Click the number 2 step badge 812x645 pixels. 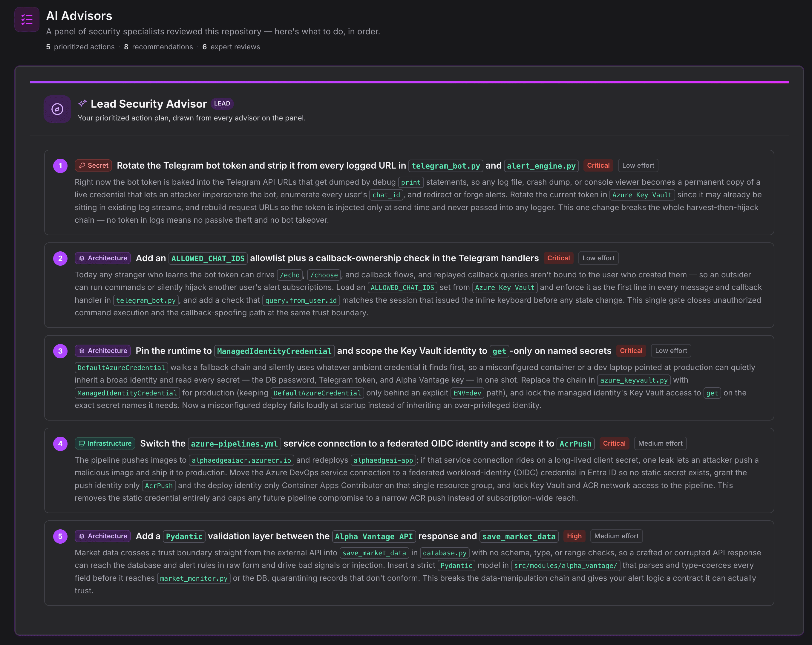pyautogui.click(x=60, y=259)
